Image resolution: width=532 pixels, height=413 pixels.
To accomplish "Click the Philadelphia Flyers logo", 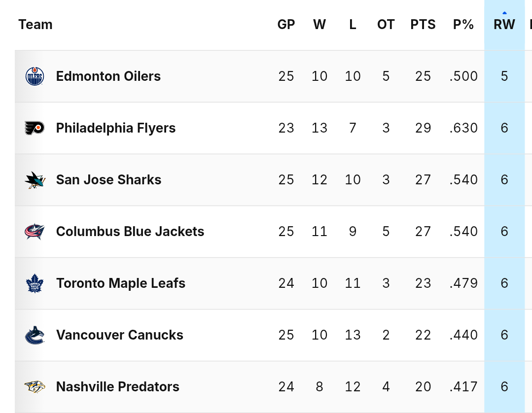I will [35, 128].
